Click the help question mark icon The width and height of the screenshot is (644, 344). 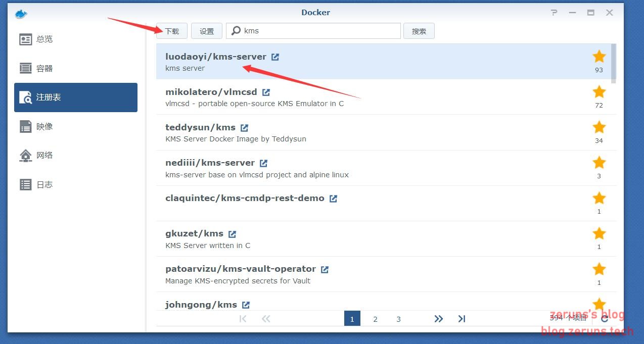pos(555,13)
